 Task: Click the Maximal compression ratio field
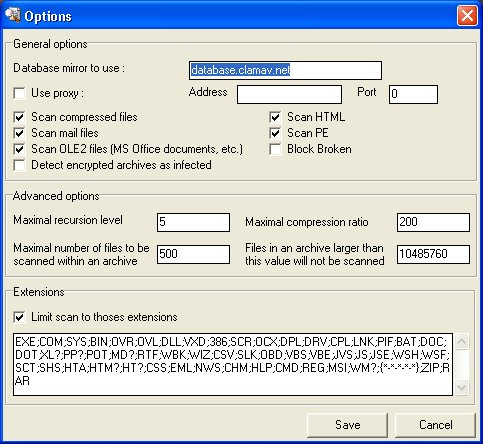click(433, 222)
